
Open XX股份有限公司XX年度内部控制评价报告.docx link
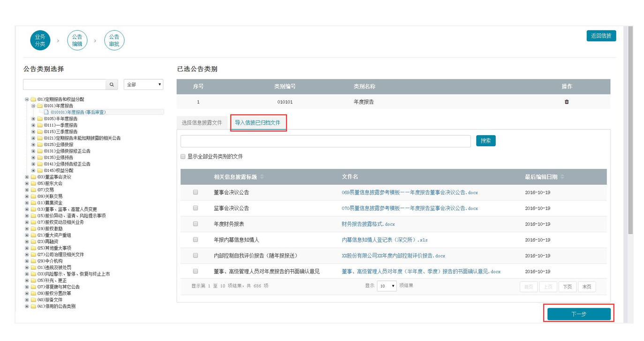394,256
